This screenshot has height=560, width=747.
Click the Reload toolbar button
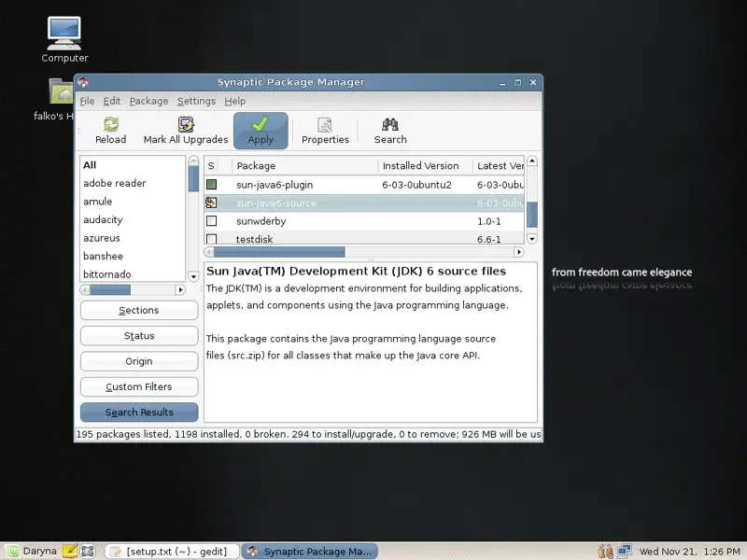[110, 131]
